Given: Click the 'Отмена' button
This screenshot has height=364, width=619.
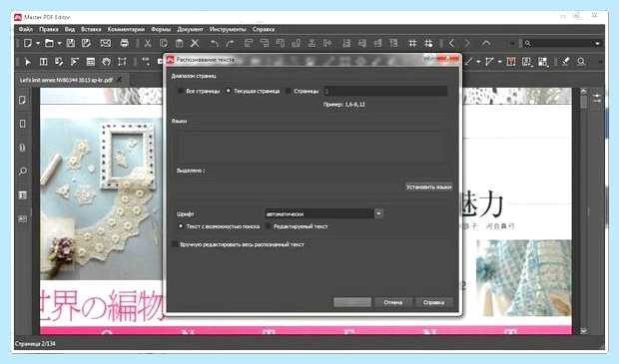Looking at the screenshot, I should coord(393,302).
